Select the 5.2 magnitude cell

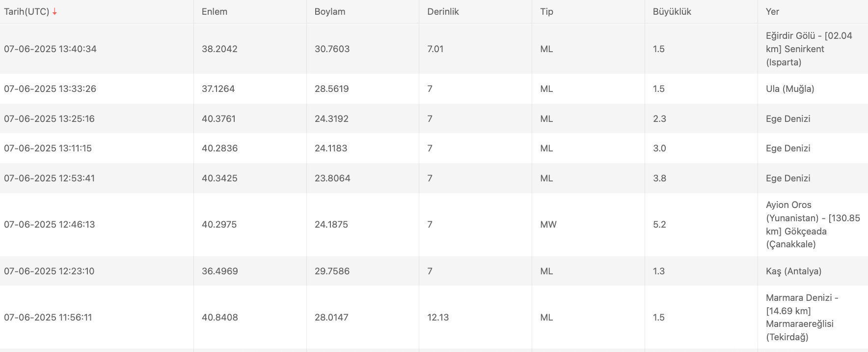coord(659,225)
